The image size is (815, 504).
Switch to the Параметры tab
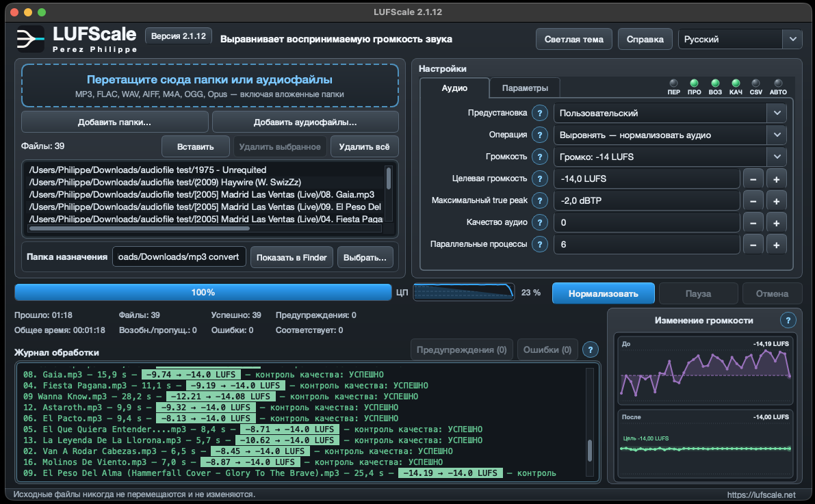(525, 88)
